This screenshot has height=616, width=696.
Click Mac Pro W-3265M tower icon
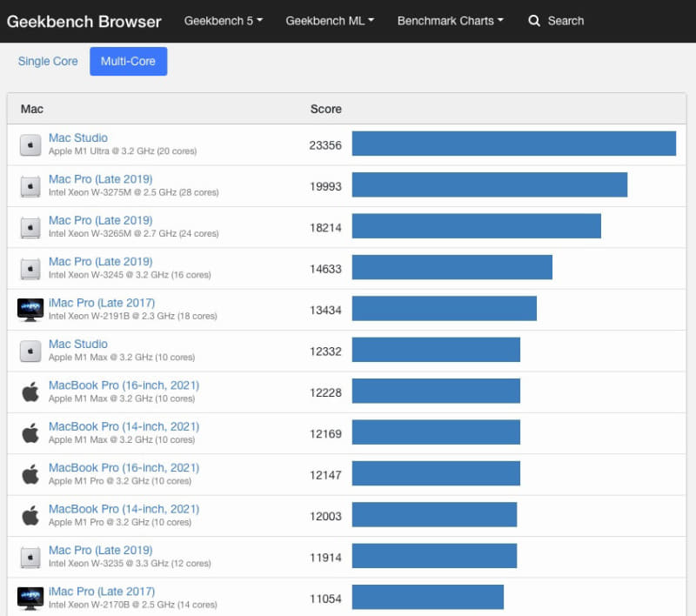pyautogui.click(x=30, y=228)
